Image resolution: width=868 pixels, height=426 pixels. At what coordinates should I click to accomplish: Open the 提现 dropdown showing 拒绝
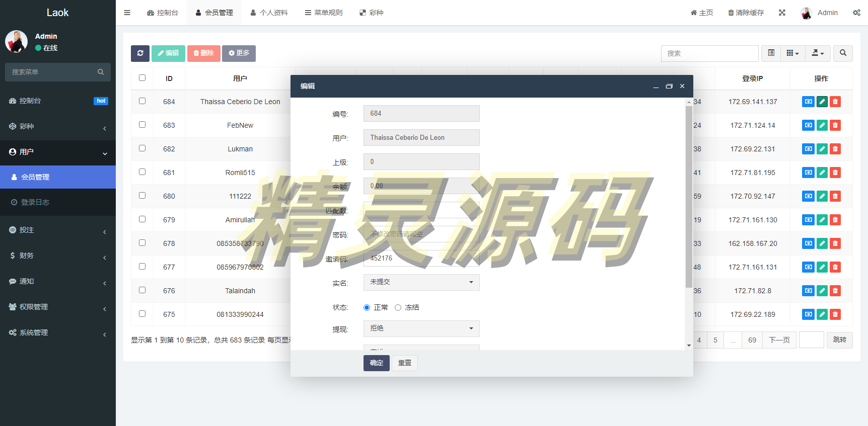click(x=421, y=328)
